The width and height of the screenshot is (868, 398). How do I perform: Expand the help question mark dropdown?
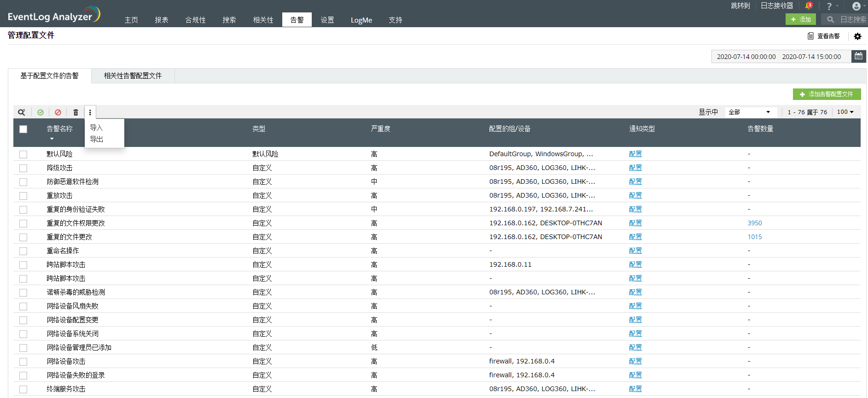(x=832, y=6)
